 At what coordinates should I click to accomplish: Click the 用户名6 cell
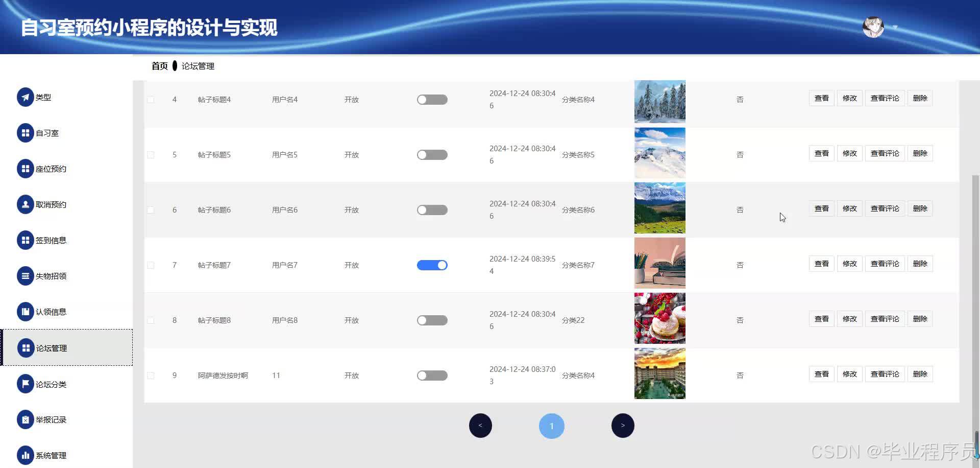[285, 210]
